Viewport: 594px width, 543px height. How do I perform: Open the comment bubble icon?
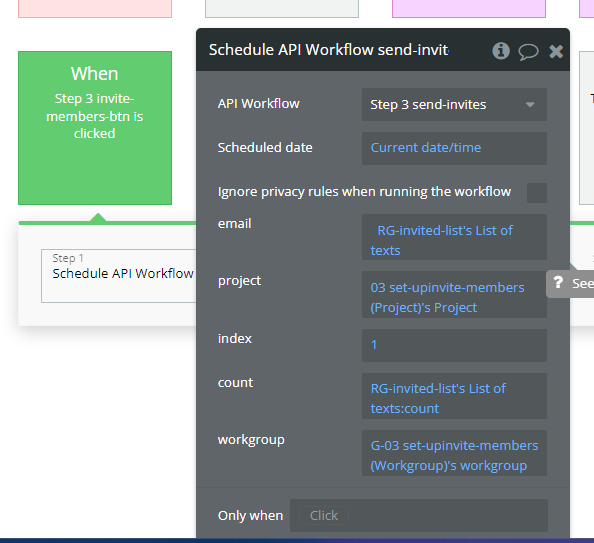coord(528,52)
